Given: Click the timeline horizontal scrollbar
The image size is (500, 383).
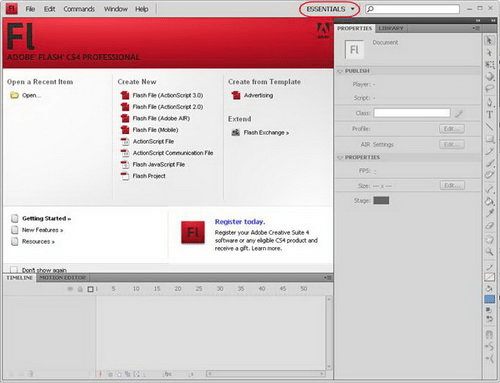Looking at the screenshot, I should 265,374.
